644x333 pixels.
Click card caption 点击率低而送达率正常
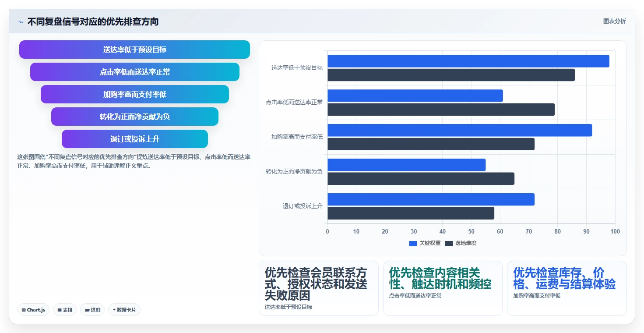(x=415, y=296)
